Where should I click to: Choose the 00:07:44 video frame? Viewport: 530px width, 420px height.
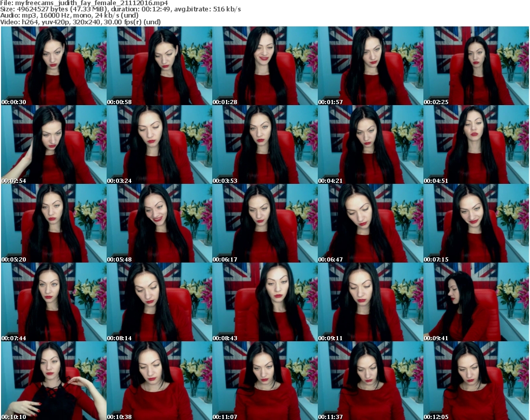tap(54, 302)
